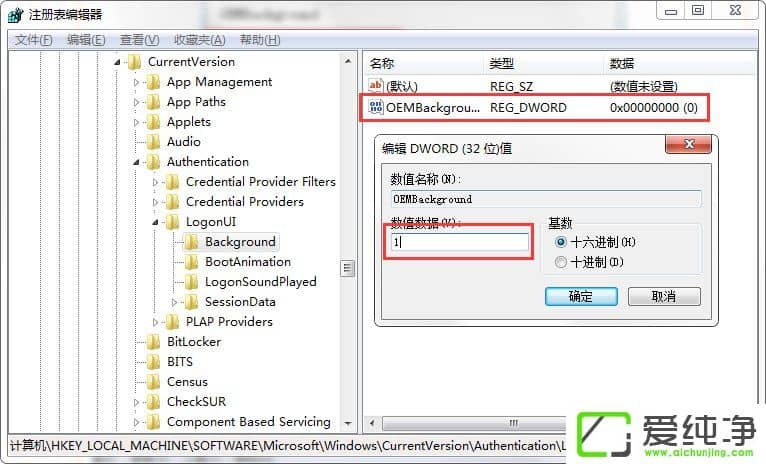This screenshot has width=766, height=464.
Task: Click the App Paths folder icon
Action: [153, 102]
